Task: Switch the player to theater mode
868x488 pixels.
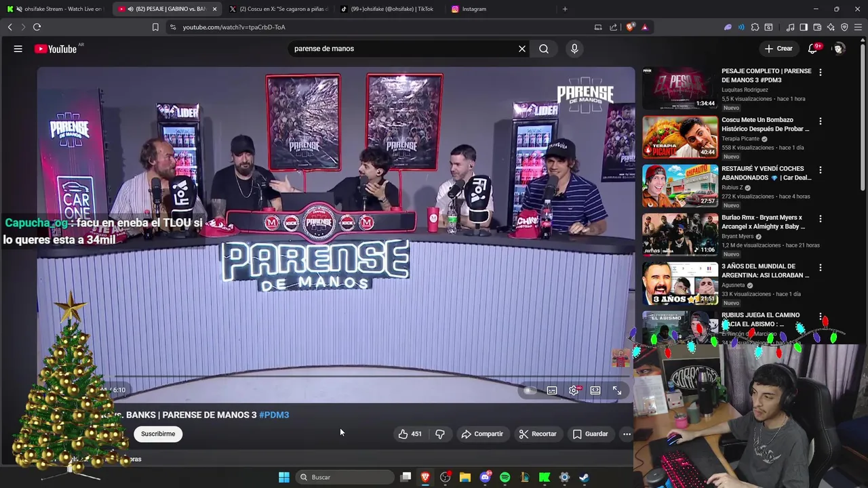Action: coord(595,390)
